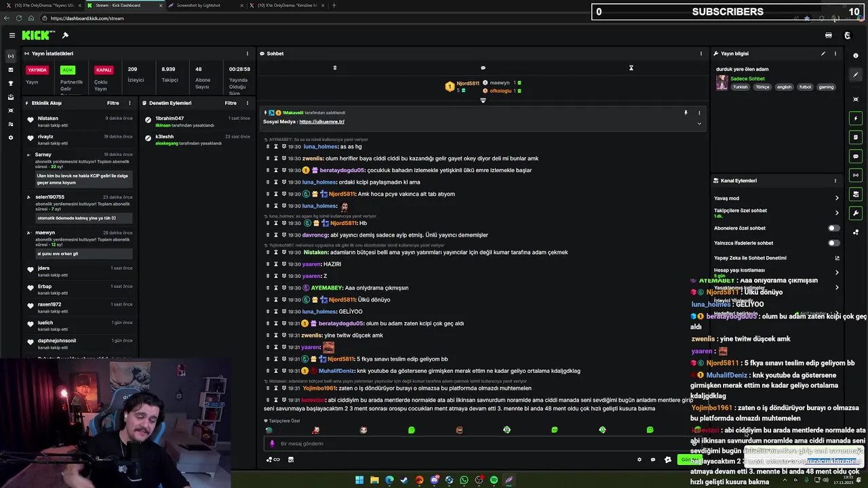Toggle the camera preview widget in right bar
The width and height of the screenshot is (868, 488).
pos(856,100)
